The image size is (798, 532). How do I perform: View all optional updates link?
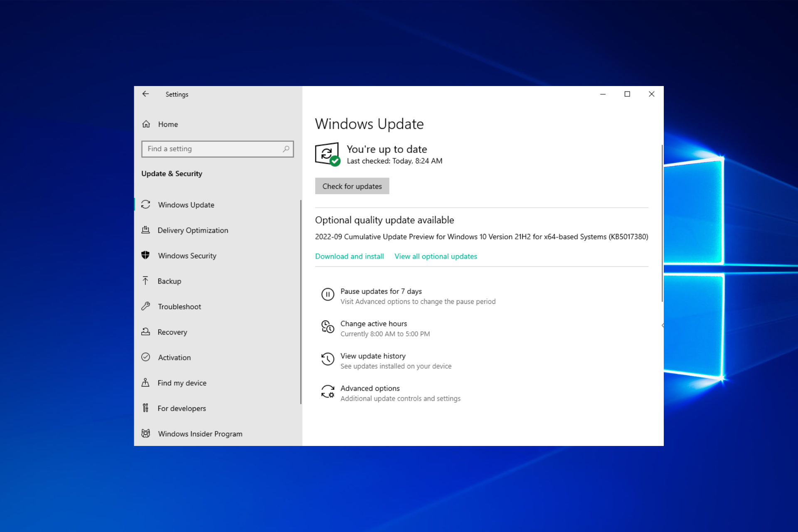point(436,256)
